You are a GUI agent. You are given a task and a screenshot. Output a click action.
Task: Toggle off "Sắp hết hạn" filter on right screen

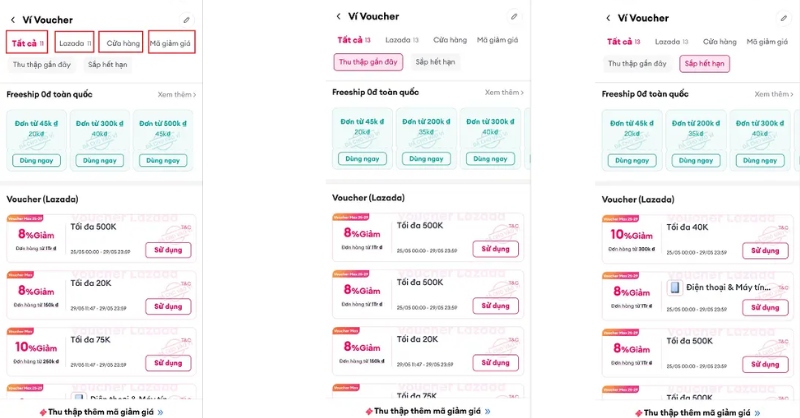click(x=704, y=64)
